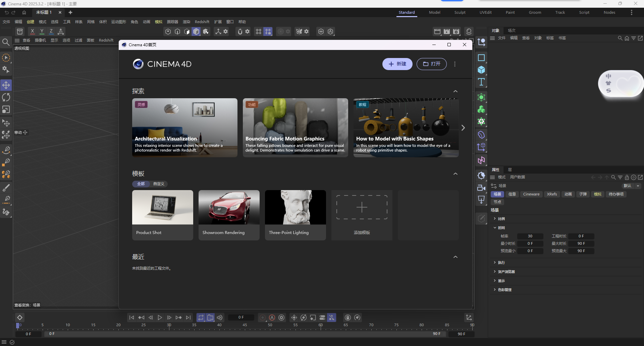Open the 渲染 menu
This screenshot has width=644, height=346.
click(x=186, y=22)
